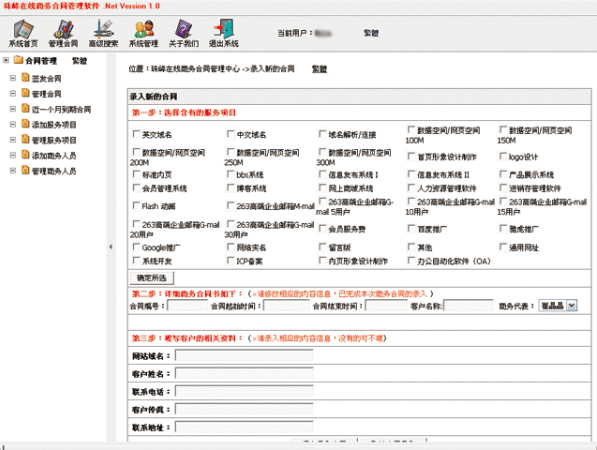The image size is (597, 450).
Task: Open the 管理合同 toolbar icon
Action: 64,29
